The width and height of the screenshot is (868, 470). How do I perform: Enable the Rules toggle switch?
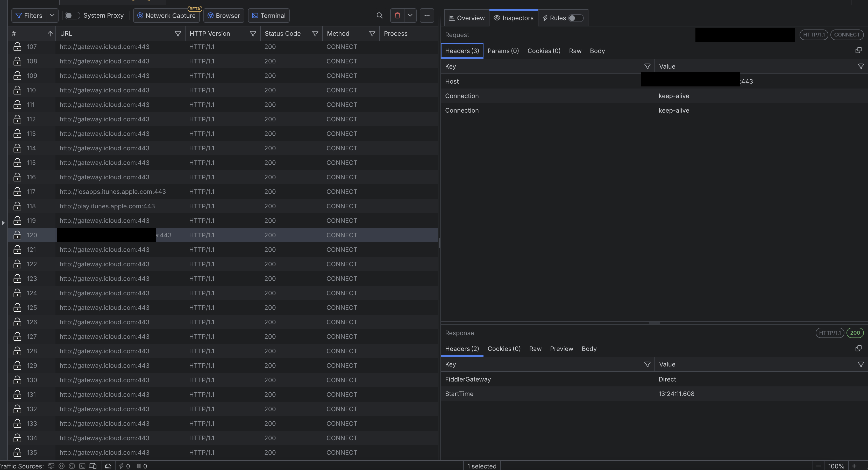(x=575, y=18)
